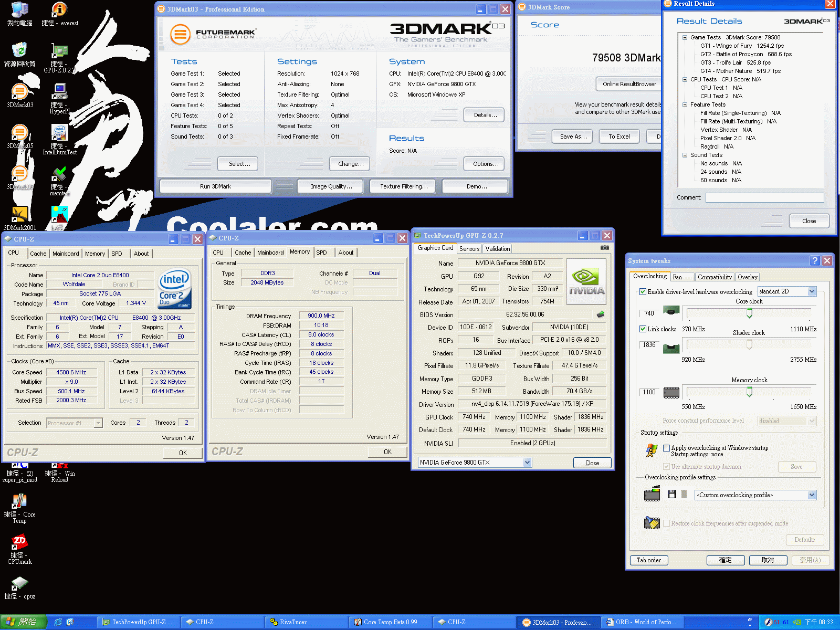
Task: Click the Windows Start button
Action: [23, 622]
